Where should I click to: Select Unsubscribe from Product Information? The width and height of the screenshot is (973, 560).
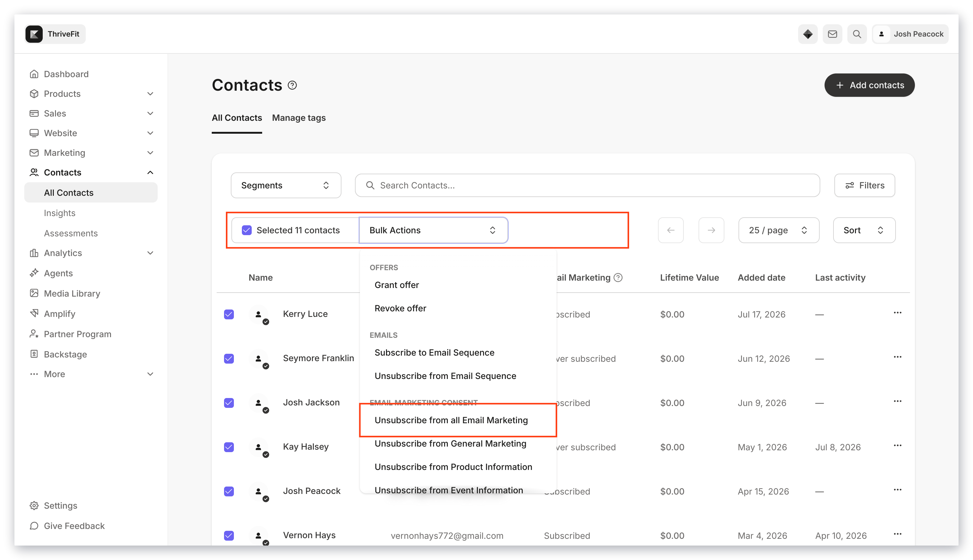453,467
